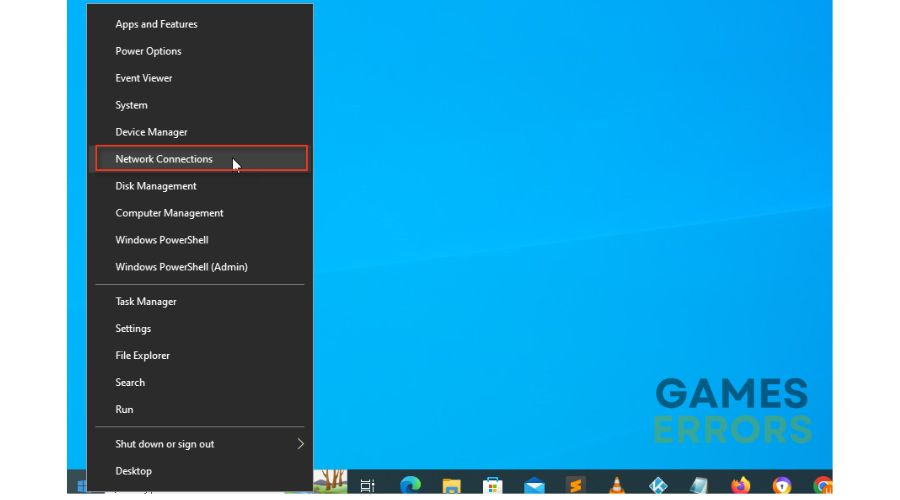Launch Sublime Text from taskbar

point(575,485)
